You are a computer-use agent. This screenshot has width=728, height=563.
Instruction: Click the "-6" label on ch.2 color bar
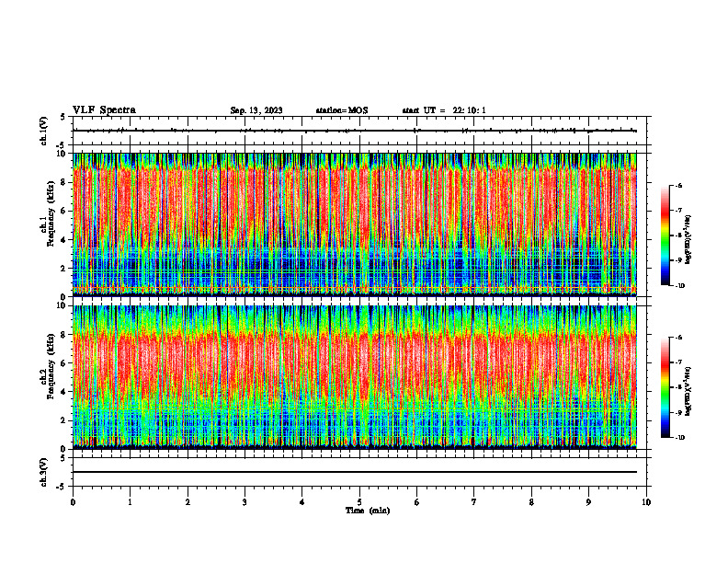tap(679, 338)
